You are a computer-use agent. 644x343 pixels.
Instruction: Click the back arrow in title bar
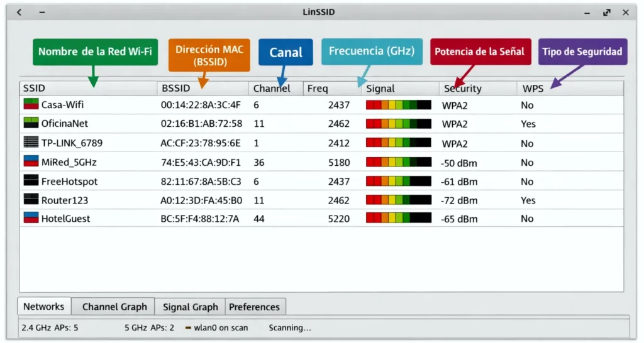[19, 13]
